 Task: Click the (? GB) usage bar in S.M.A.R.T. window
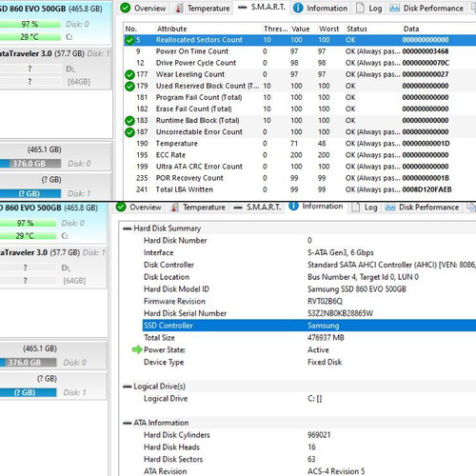pyautogui.click(x=30, y=193)
